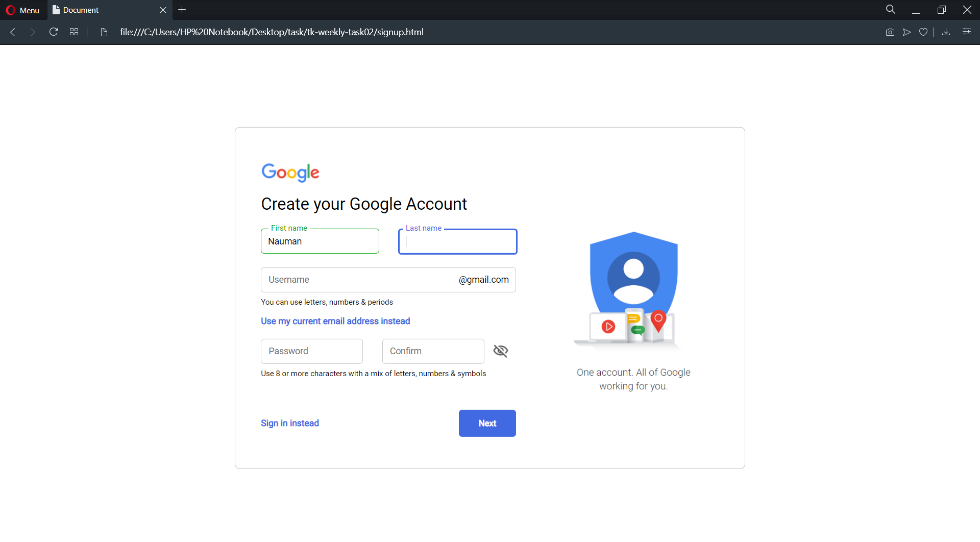Toggle password visibility eye icon
The image size is (980, 542).
click(501, 351)
